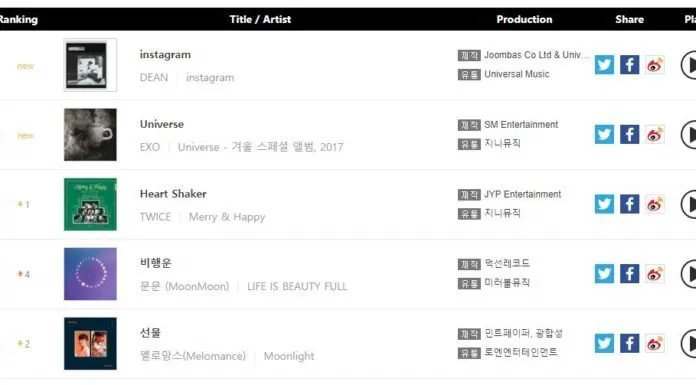This screenshot has width=696, height=385.
Task: Open the TWICE artist link
Action: (155, 217)
